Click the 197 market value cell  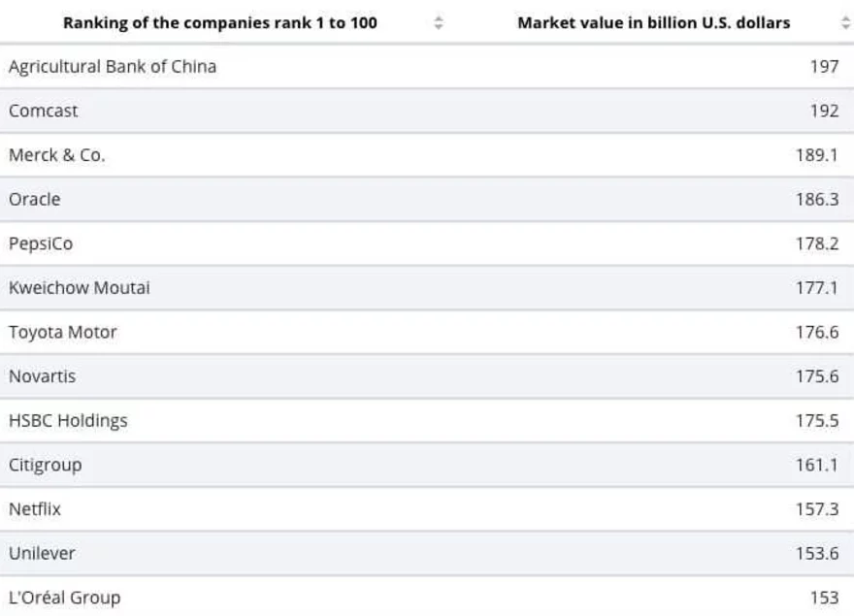[x=824, y=67]
